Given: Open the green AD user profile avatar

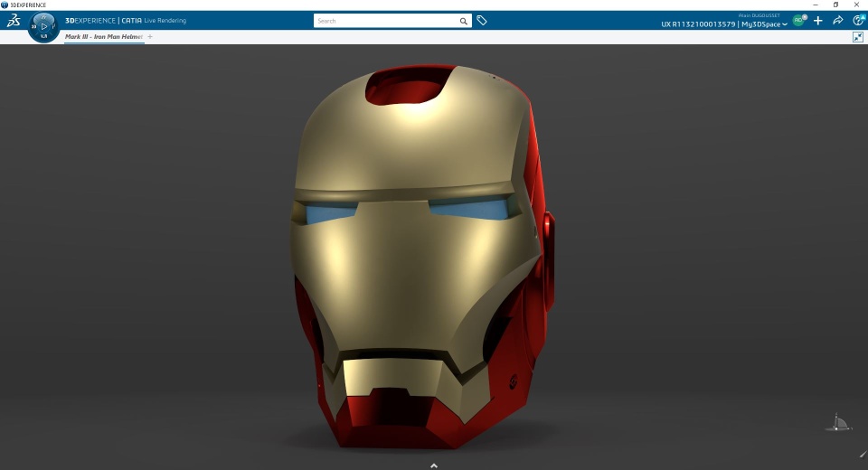Looking at the screenshot, I should click(x=798, y=21).
